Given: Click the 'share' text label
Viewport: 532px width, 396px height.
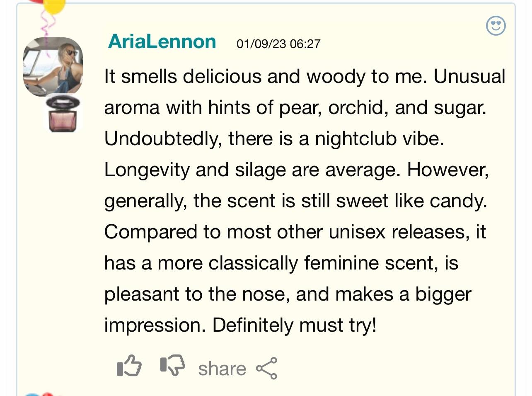Looking at the screenshot, I should [222, 369].
